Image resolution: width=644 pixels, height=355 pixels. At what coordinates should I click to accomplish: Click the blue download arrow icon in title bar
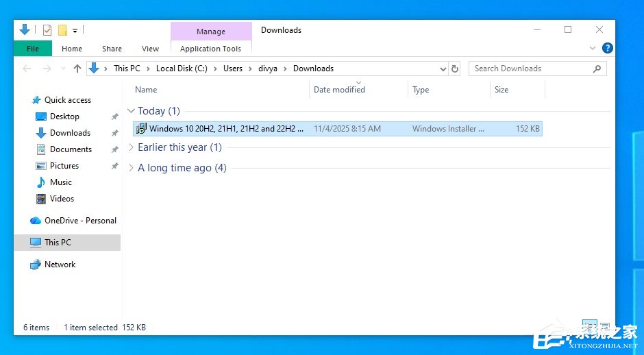[25, 29]
